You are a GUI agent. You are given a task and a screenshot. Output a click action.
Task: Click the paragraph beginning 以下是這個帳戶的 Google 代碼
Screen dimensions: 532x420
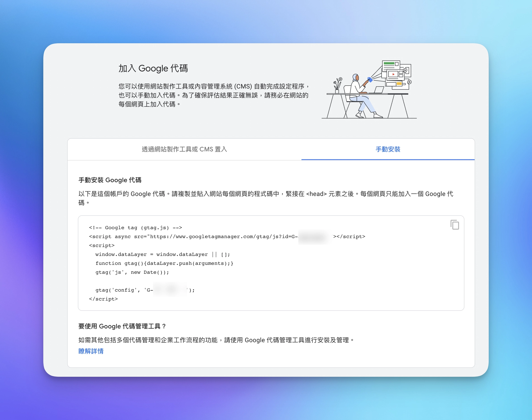click(x=266, y=198)
